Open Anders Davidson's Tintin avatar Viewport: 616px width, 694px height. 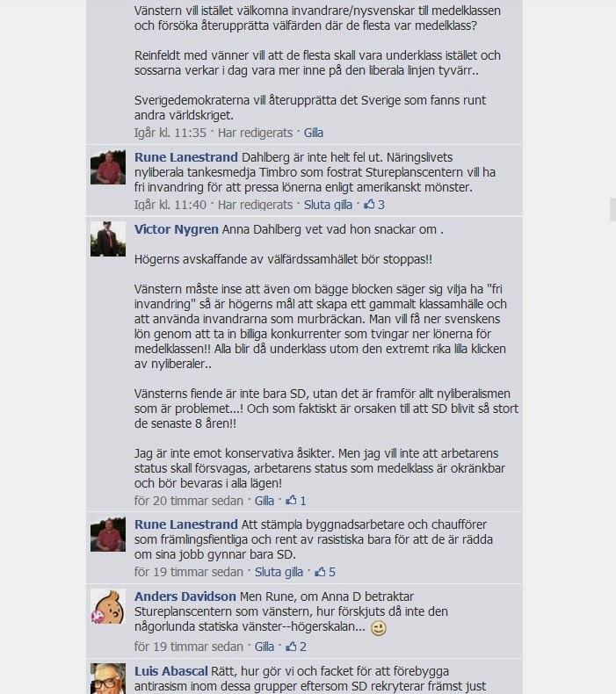tap(108, 606)
